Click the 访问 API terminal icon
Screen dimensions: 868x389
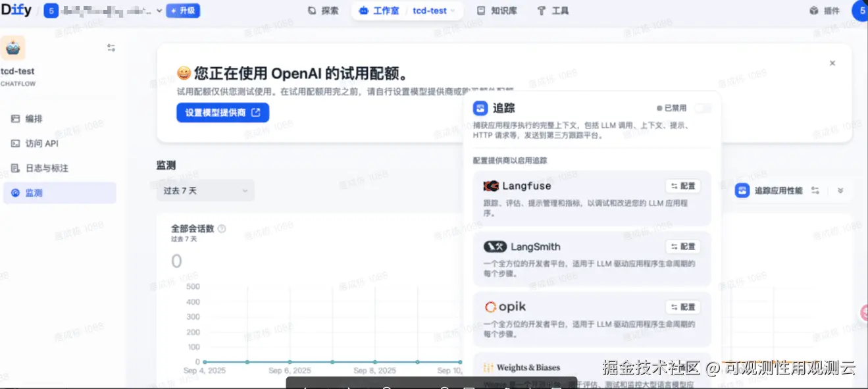click(x=15, y=143)
